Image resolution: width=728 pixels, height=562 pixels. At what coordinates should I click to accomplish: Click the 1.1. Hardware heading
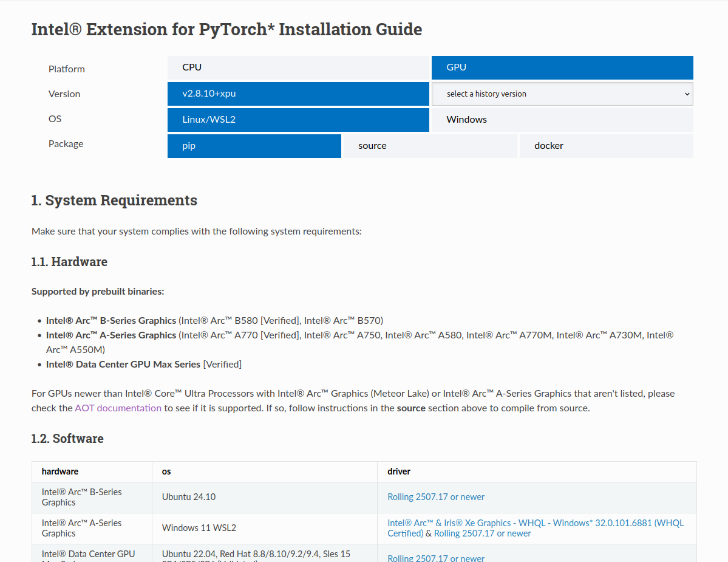click(x=69, y=261)
